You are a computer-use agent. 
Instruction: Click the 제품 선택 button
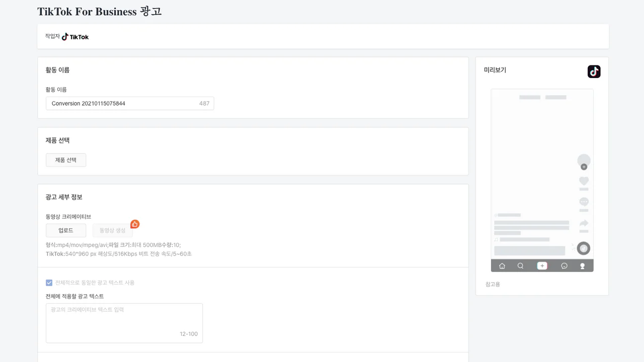click(x=66, y=160)
